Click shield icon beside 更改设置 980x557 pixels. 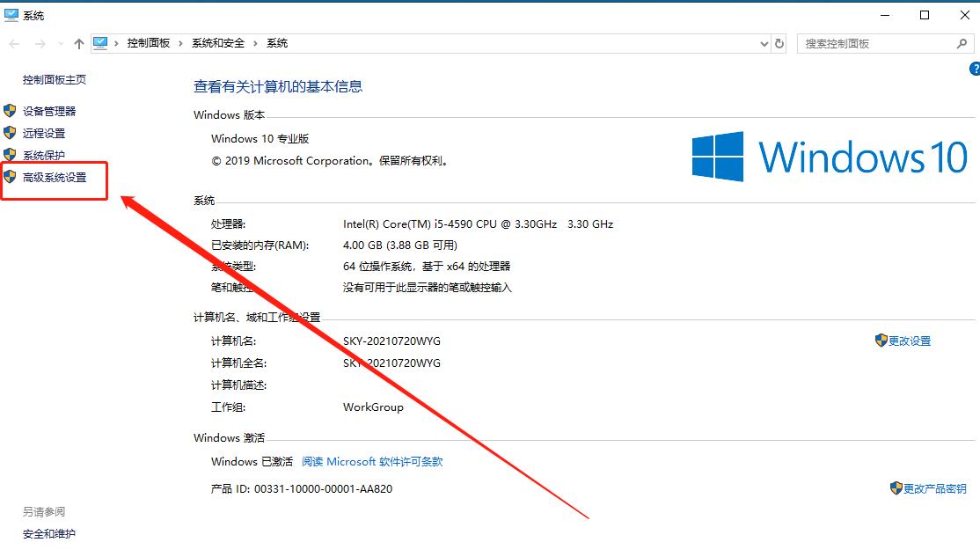coord(881,340)
